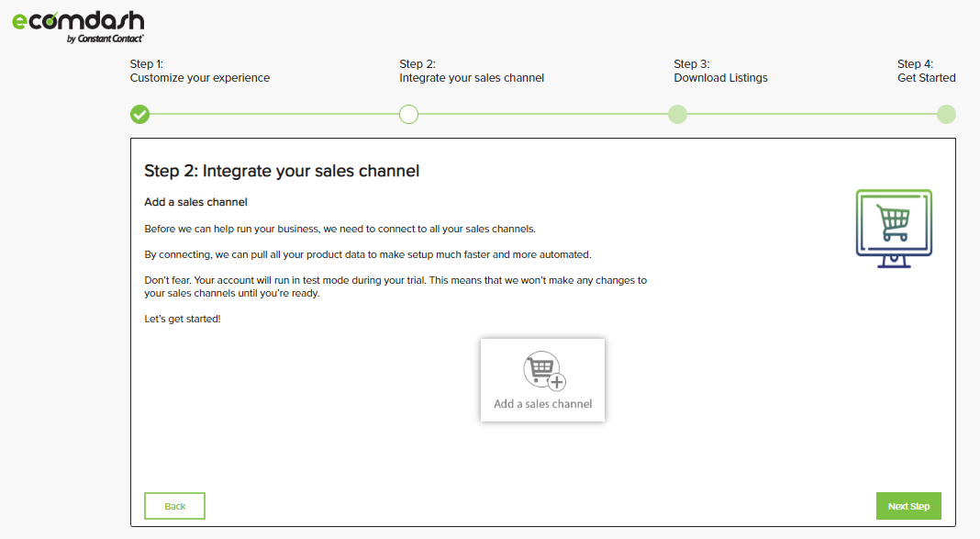Click the progress line between steps 2 and 3

click(543, 115)
